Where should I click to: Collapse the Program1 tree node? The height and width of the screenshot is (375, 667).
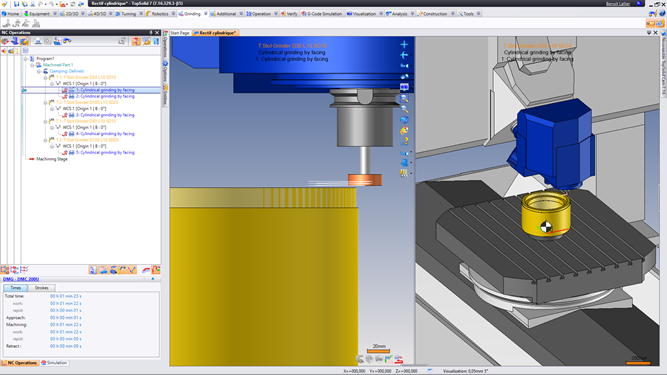26,59
